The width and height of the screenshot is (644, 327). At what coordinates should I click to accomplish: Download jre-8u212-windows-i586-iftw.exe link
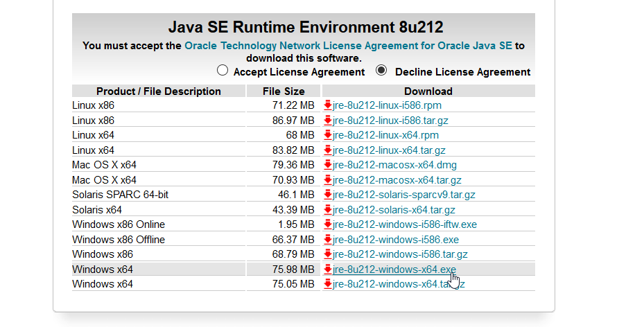click(405, 224)
